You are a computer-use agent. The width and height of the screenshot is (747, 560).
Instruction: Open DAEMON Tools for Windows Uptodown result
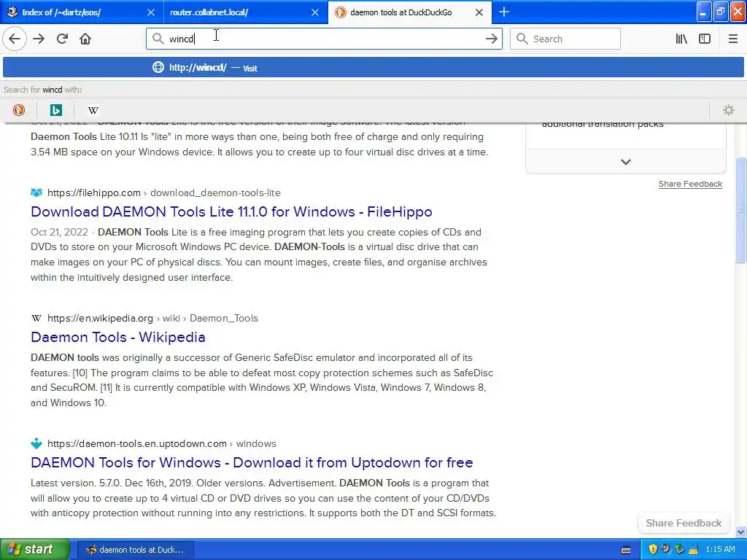click(252, 462)
